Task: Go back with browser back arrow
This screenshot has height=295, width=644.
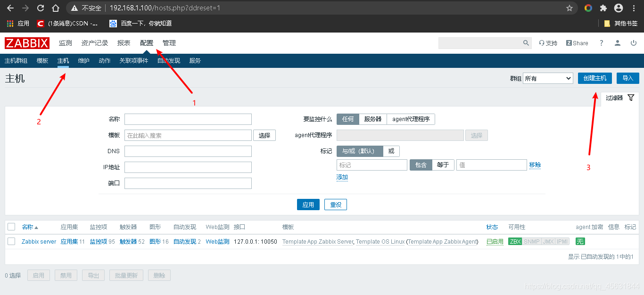Action: pyautogui.click(x=10, y=8)
